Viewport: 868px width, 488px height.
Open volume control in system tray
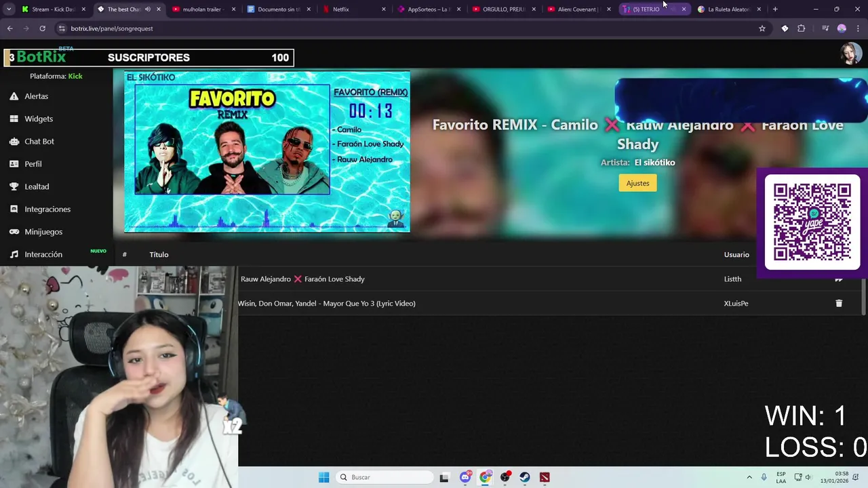(x=808, y=477)
